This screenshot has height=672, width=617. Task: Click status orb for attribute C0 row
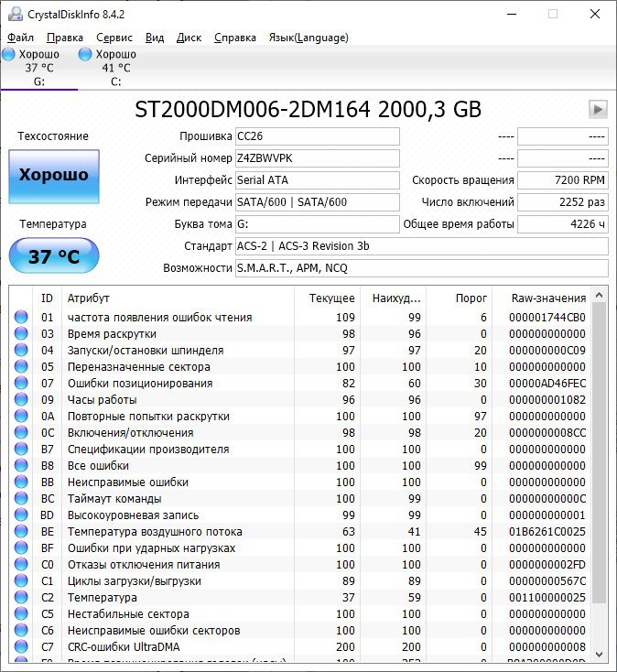click(x=21, y=565)
